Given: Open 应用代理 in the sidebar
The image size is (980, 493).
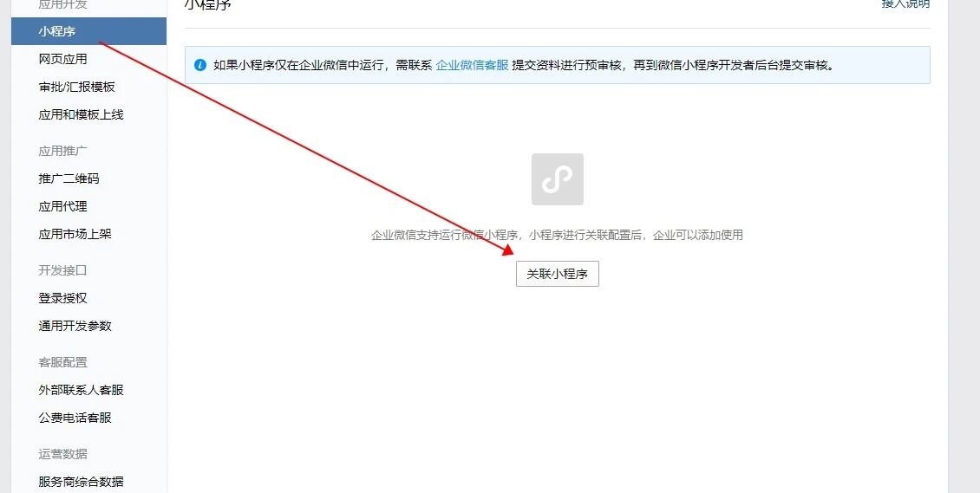Looking at the screenshot, I should point(62,206).
